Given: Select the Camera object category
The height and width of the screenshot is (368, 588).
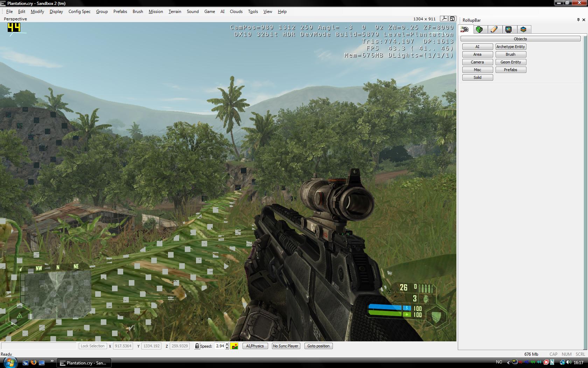Looking at the screenshot, I should 477,62.
